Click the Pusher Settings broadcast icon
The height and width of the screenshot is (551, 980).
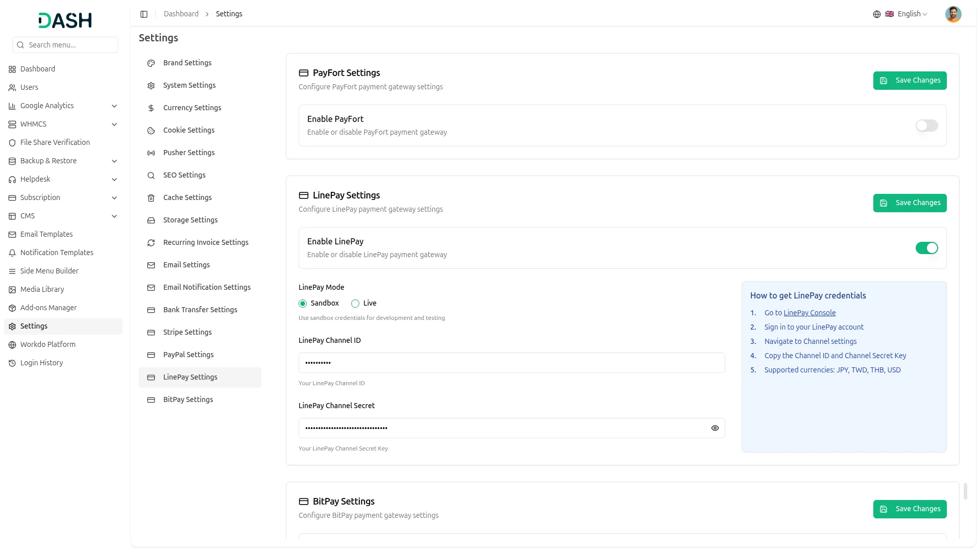pos(151,153)
